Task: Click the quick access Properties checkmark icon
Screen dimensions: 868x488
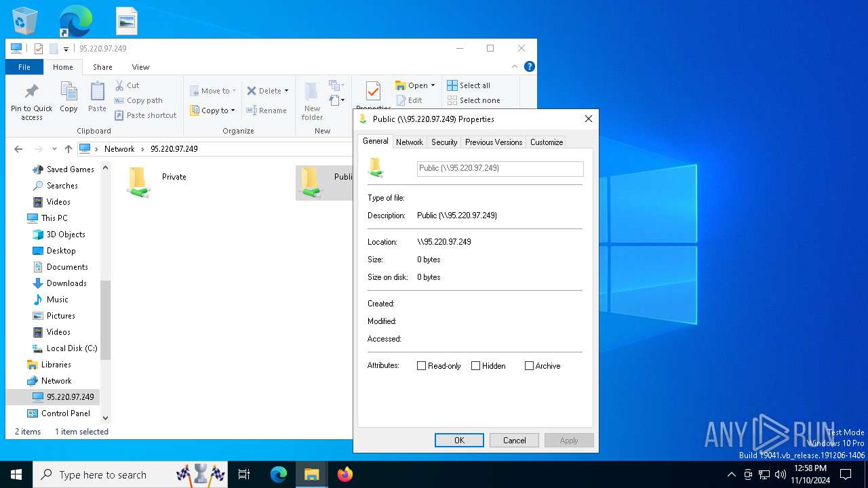Action: (39, 49)
